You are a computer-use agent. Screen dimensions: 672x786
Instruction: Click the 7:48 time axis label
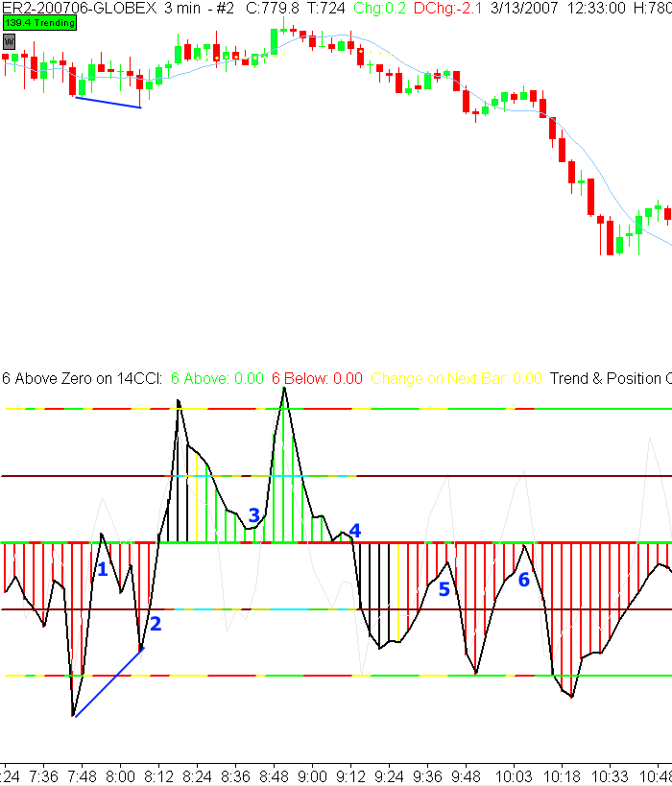[83, 777]
